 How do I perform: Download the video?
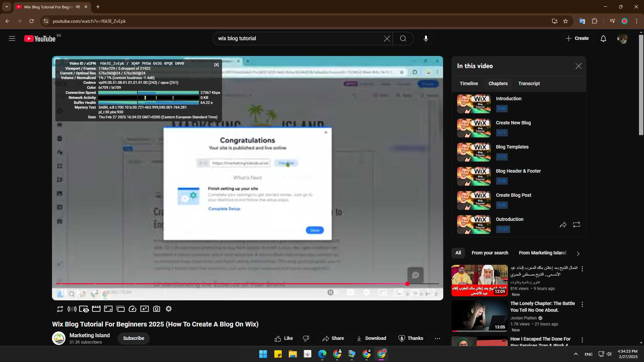pyautogui.click(x=371, y=339)
